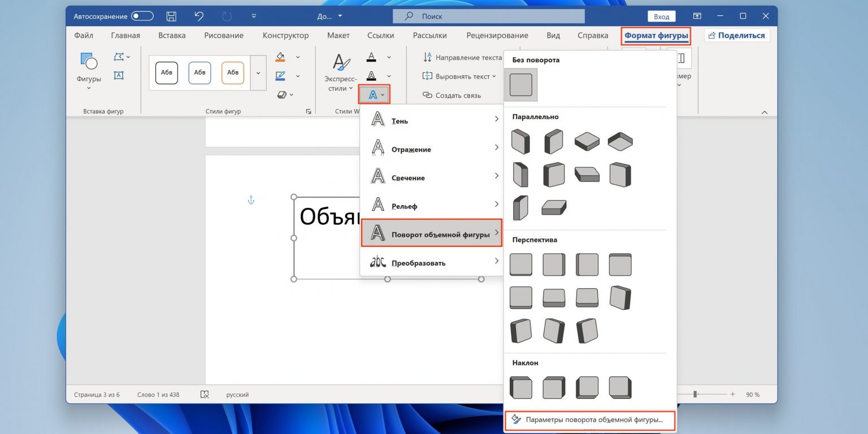The width and height of the screenshot is (868, 434).
Task: Switch to the Вставка ribbon tab
Action: pyautogui.click(x=172, y=35)
